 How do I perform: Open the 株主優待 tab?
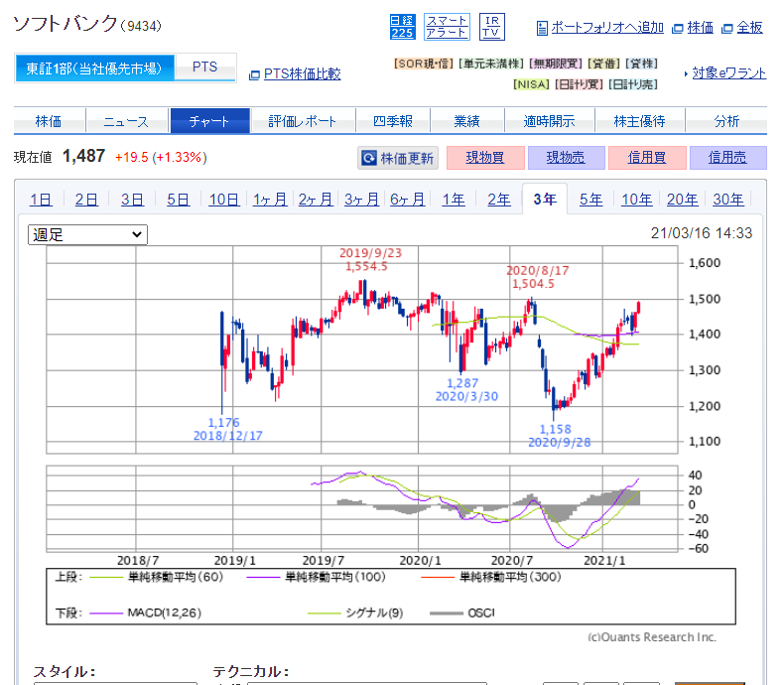639,121
